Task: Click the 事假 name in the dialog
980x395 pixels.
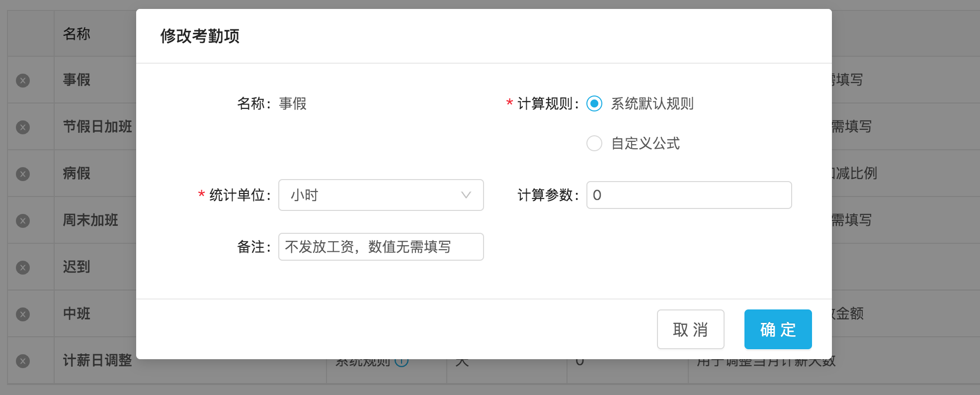Action: coord(293,103)
